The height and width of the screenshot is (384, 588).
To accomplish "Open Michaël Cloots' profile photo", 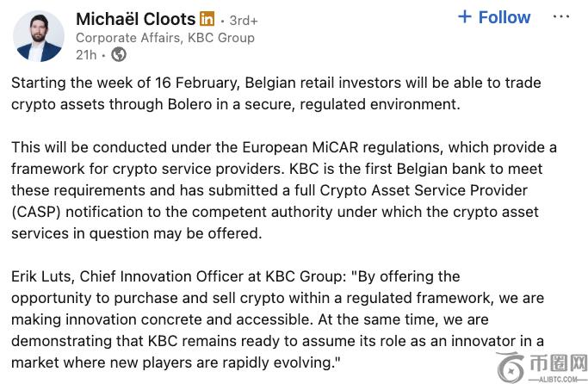I will (x=39, y=35).
